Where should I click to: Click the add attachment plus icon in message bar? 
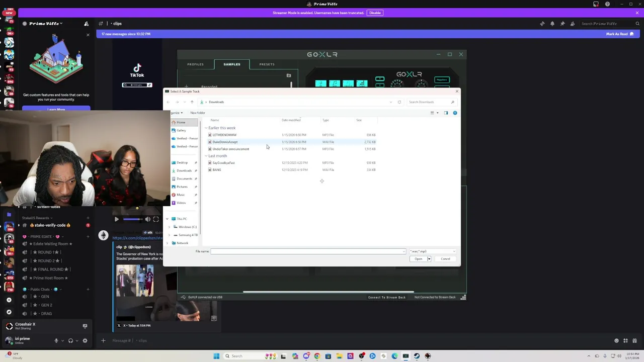tap(103, 341)
